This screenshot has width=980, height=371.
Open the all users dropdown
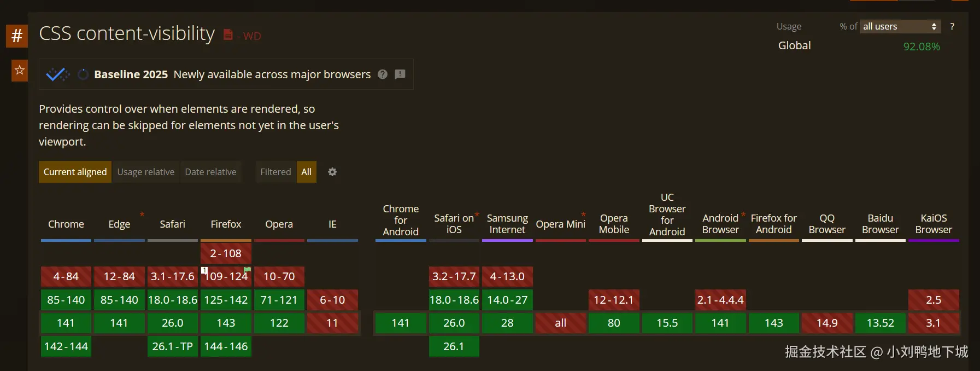tap(900, 26)
